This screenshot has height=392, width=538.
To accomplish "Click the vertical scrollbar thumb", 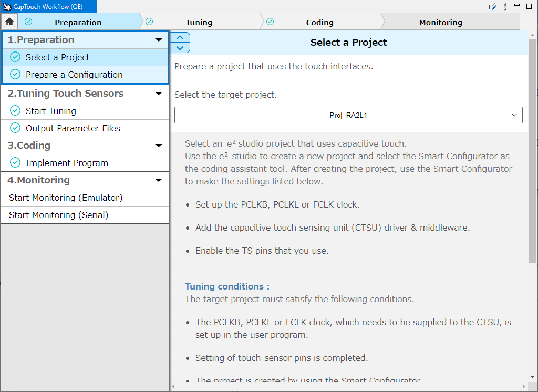I will click(532, 151).
